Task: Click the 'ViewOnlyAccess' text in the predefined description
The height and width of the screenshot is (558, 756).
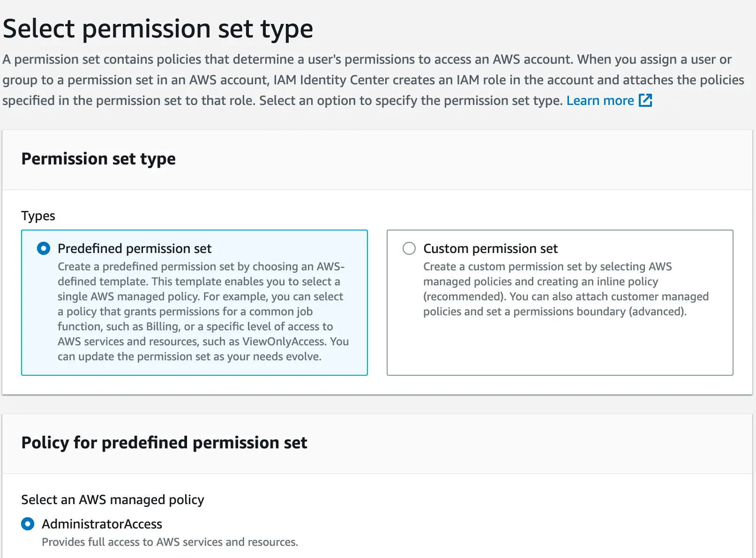Action: [x=283, y=342]
